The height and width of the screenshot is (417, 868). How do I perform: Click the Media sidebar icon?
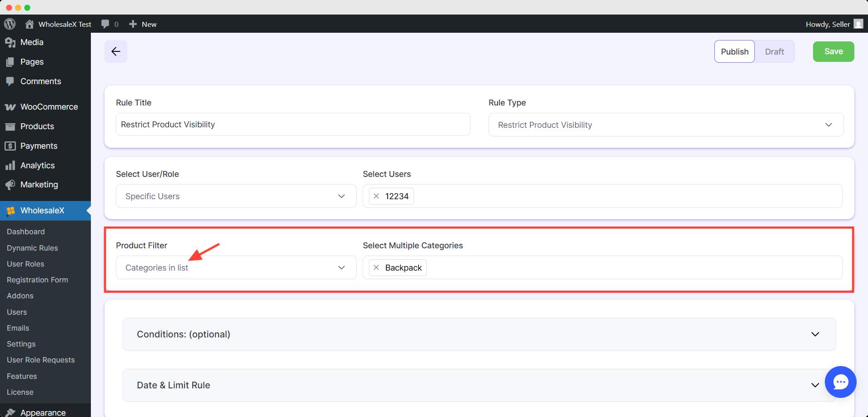click(x=10, y=42)
